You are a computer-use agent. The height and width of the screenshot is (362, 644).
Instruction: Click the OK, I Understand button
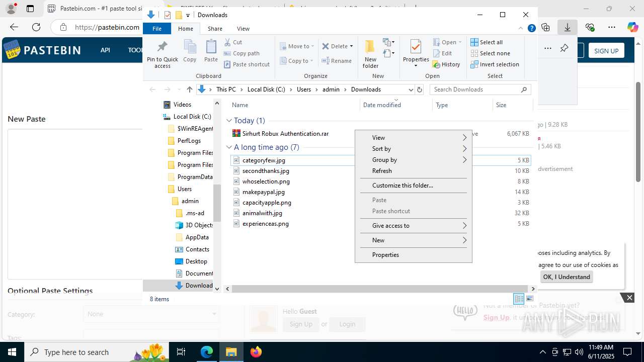(x=567, y=277)
